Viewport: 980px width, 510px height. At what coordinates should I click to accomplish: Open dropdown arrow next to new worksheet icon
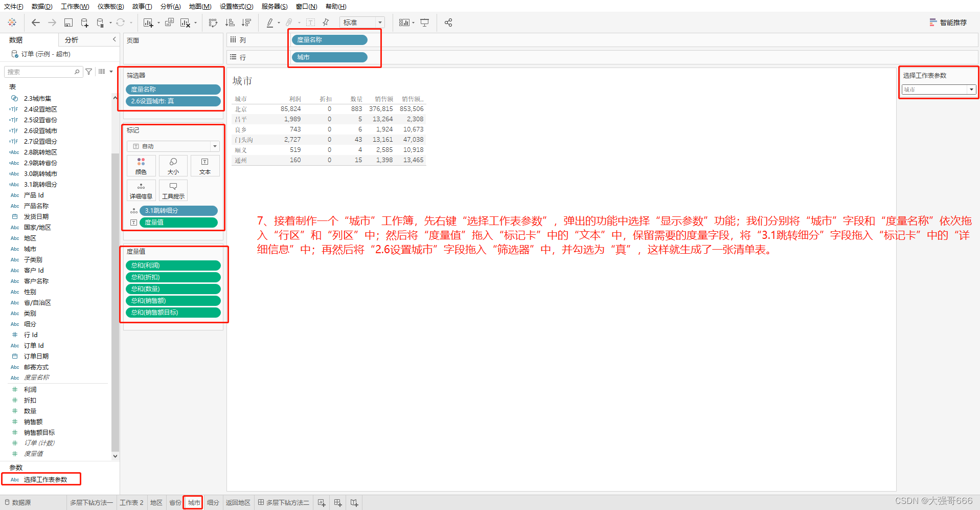point(158,23)
